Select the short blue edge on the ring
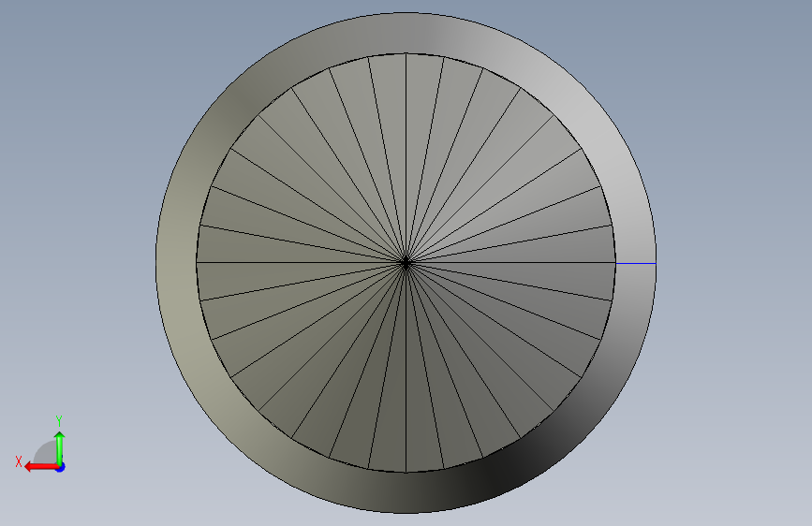This screenshot has width=812, height=526. [x=635, y=264]
